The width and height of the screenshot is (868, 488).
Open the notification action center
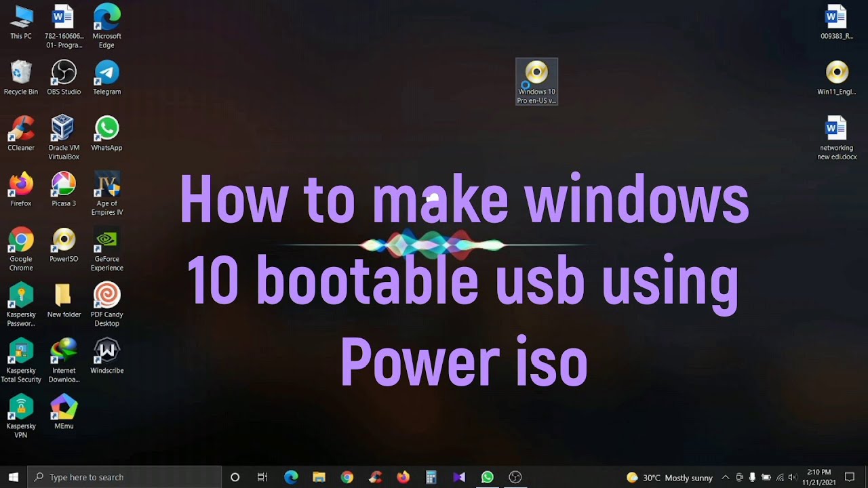pos(849,477)
